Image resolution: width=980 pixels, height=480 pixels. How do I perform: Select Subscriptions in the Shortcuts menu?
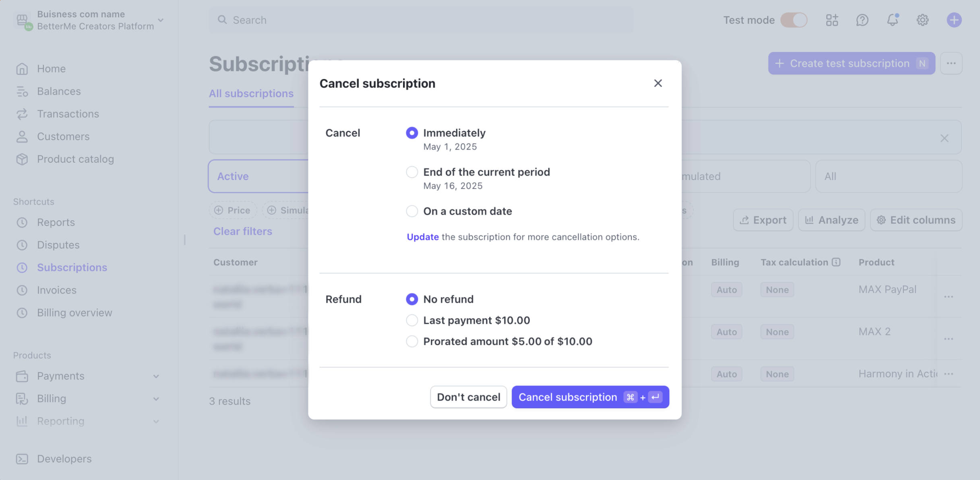point(72,267)
